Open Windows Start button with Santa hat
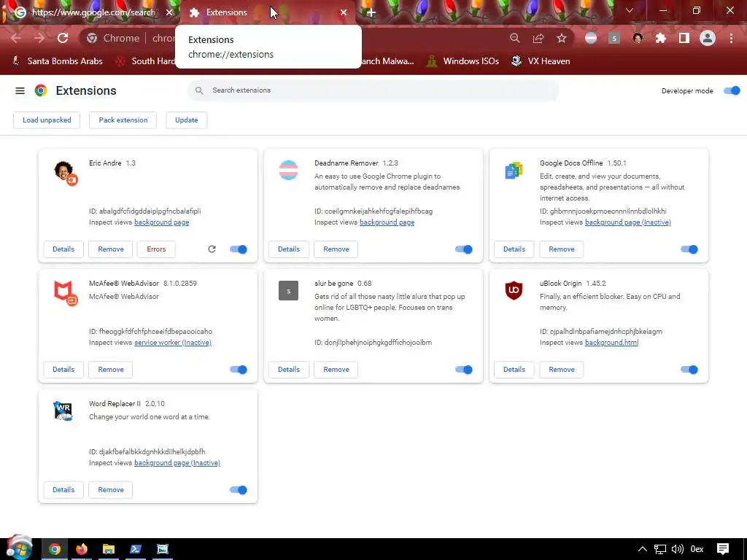The image size is (747, 560). tap(19, 548)
